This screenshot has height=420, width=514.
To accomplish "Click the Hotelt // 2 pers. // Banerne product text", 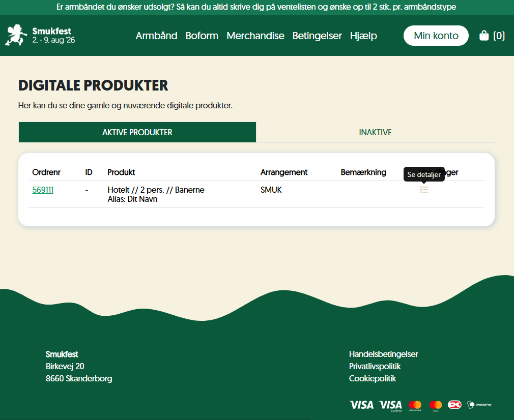I will tap(156, 190).
